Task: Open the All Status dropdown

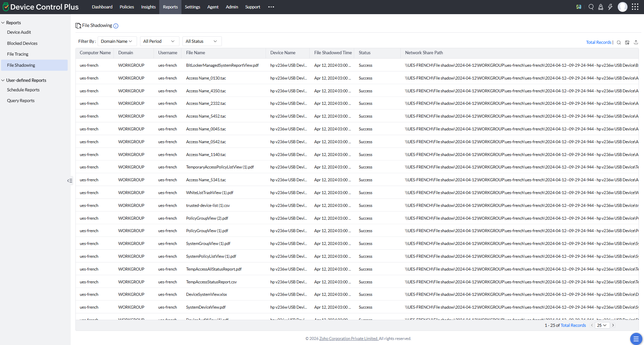Action: click(202, 41)
